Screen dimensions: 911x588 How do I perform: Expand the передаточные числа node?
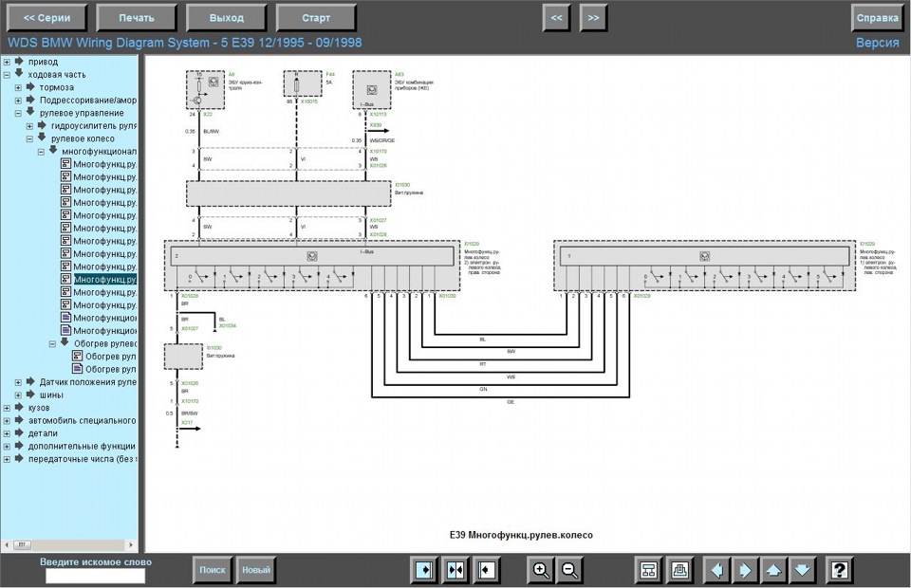[x=7, y=459]
